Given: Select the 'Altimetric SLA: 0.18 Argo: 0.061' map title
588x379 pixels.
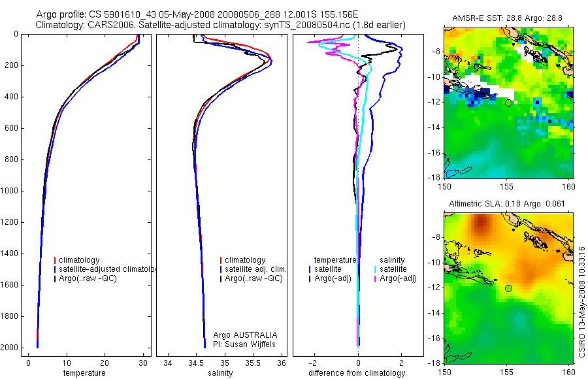Looking at the screenshot, I should (x=507, y=204).
